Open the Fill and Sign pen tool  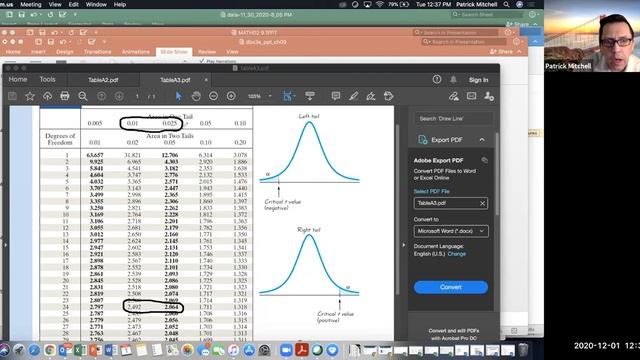coord(371,96)
